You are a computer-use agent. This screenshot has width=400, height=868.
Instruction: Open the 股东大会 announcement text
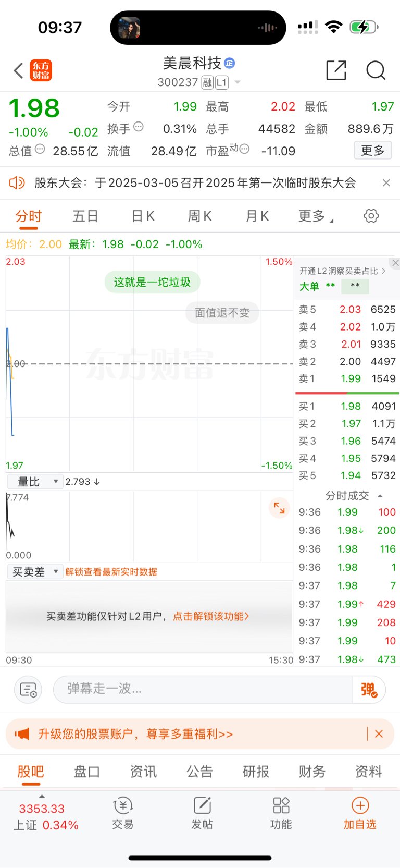(x=195, y=183)
